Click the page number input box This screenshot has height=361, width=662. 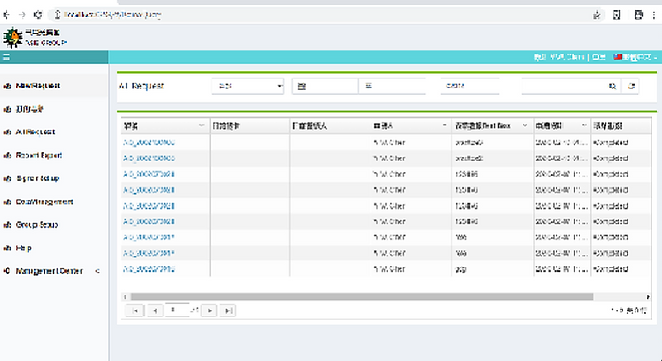tap(176, 310)
